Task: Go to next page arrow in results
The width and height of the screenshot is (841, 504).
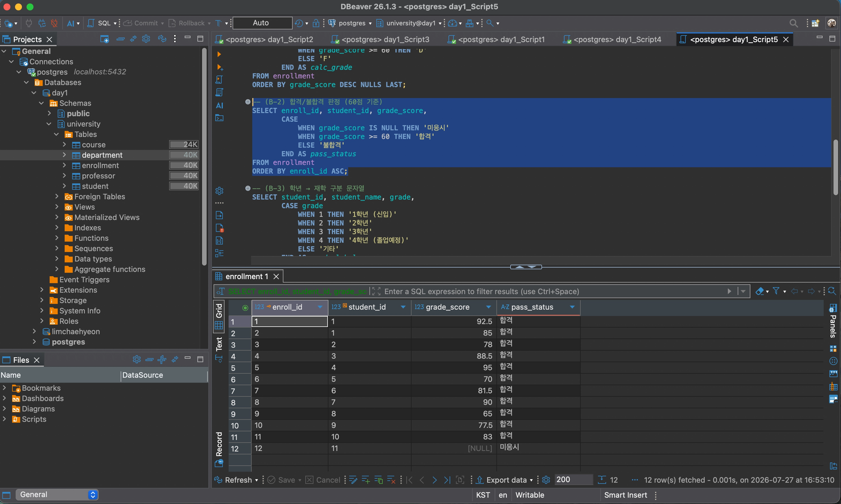Action: 434,480
